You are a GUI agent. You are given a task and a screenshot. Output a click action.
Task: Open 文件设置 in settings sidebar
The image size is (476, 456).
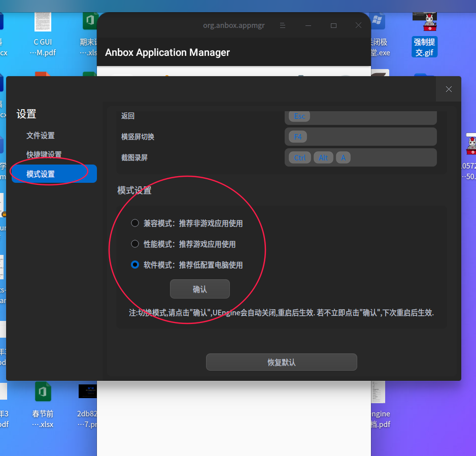click(41, 136)
